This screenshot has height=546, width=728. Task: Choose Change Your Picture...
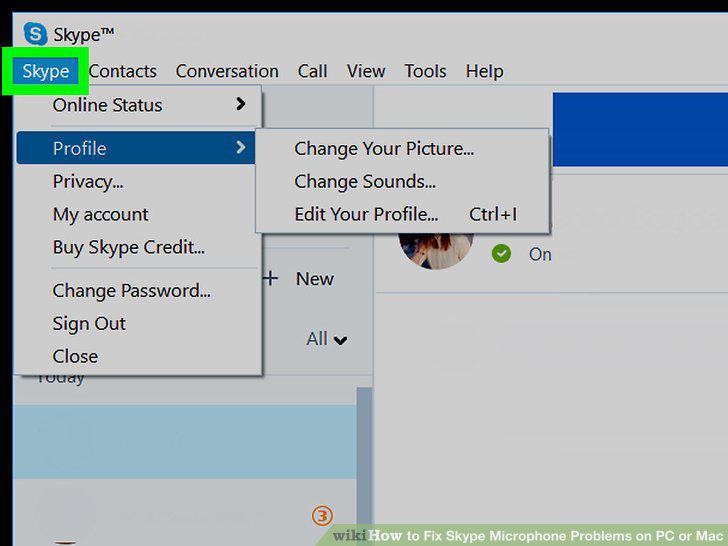coord(402,149)
